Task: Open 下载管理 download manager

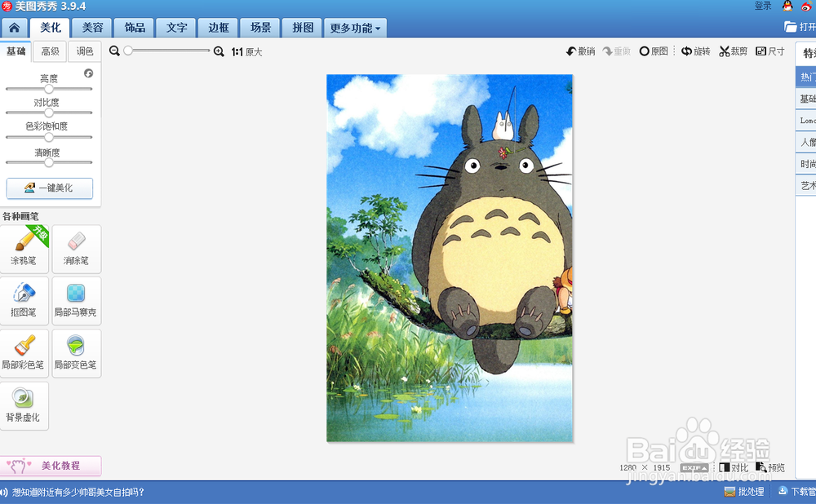Action: click(x=796, y=492)
